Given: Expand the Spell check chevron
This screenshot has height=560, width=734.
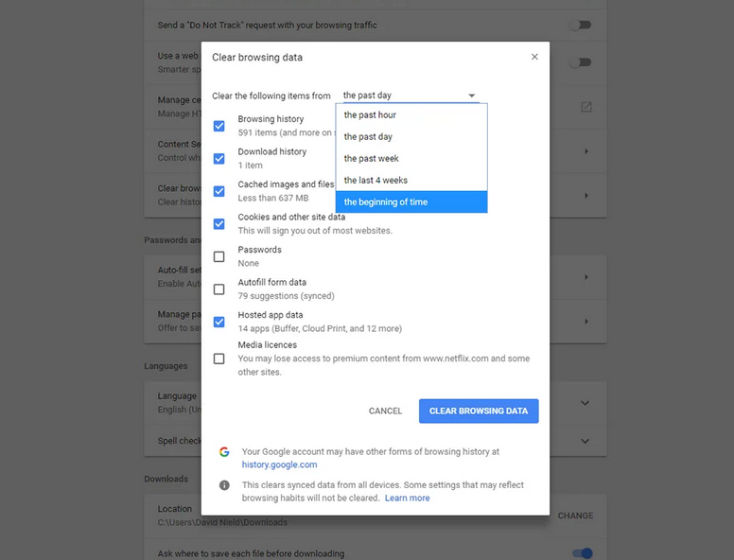Looking at the screenshot, I should click(585, 441).
